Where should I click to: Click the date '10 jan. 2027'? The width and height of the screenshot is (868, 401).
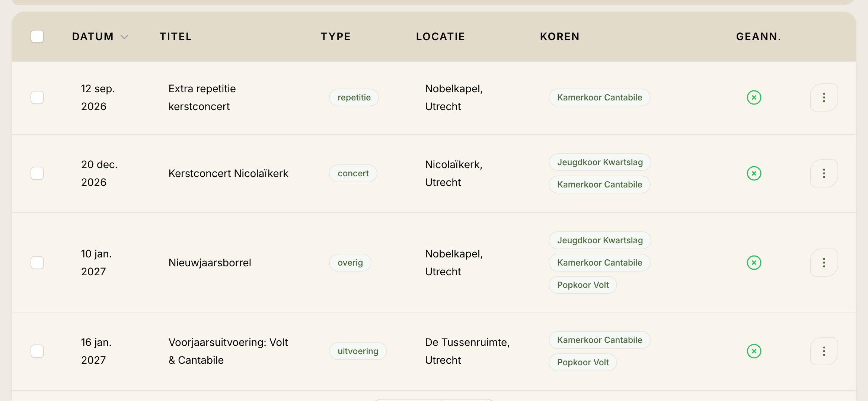tap(96, 263)
